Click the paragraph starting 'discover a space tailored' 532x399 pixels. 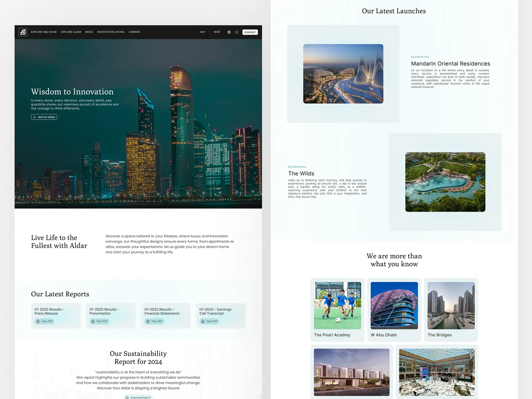170,244
